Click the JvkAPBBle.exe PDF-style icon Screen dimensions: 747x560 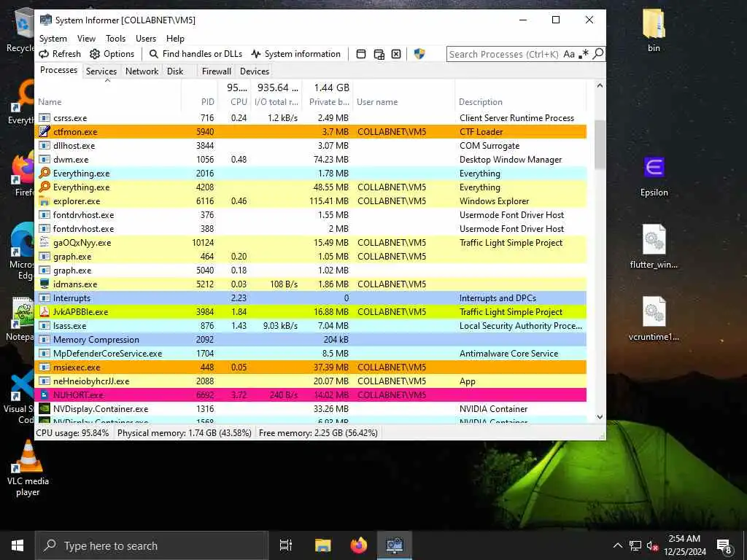pyautogui.click(x=44, y=311)
